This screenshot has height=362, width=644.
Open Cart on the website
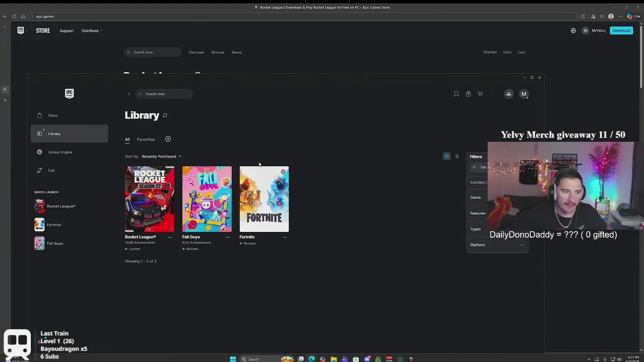(x=521, y=52)
